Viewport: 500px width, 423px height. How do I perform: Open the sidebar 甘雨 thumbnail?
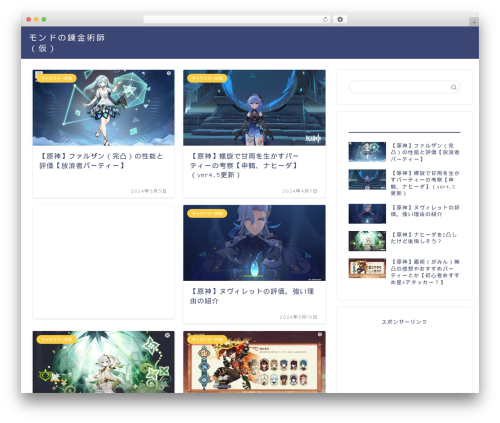tap(367, 179)
